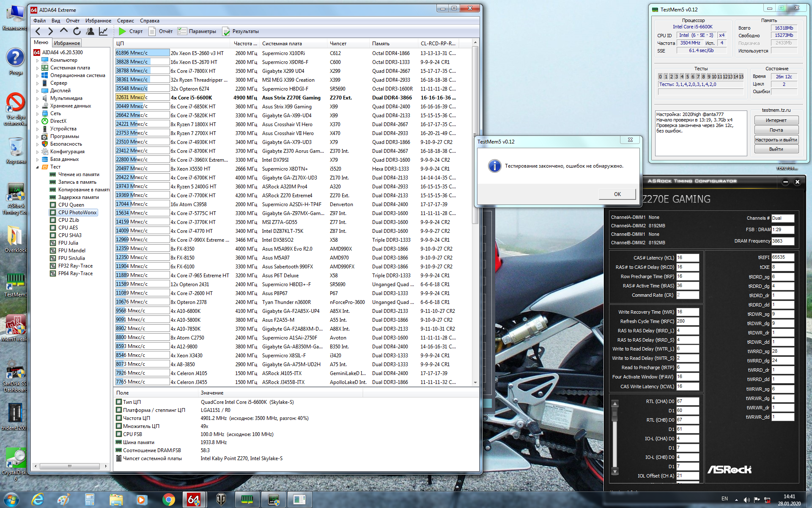Collapse the Тест tree node
Image resolution: width=812 pixels, height=508 pixels.
[x=38, y=167]
